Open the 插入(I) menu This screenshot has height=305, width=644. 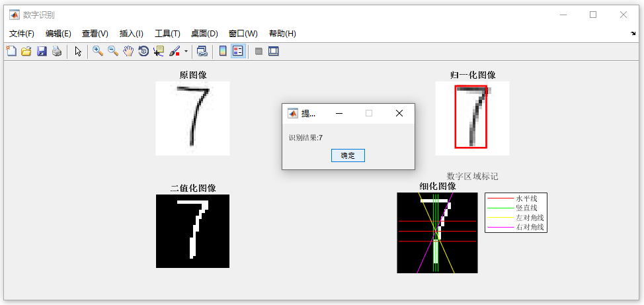132,34
